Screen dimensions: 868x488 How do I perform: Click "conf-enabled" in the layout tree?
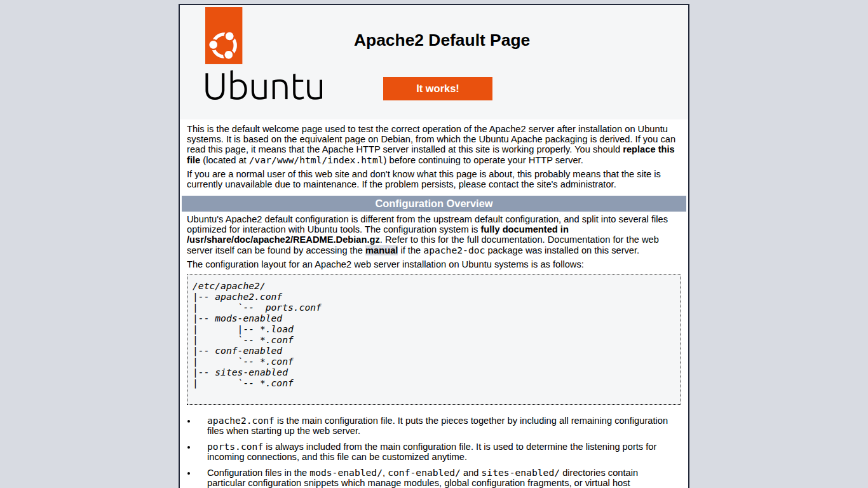(248, 351)
